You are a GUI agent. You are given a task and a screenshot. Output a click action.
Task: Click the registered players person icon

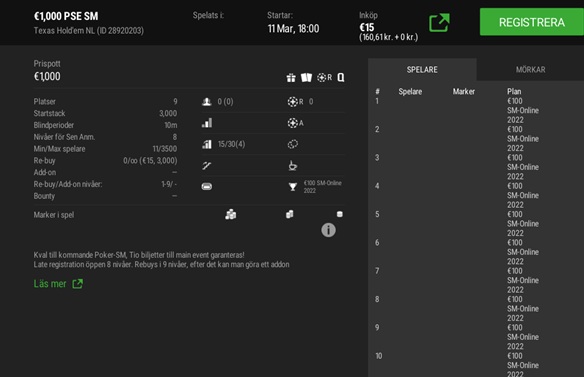click(x=207, y=101)
